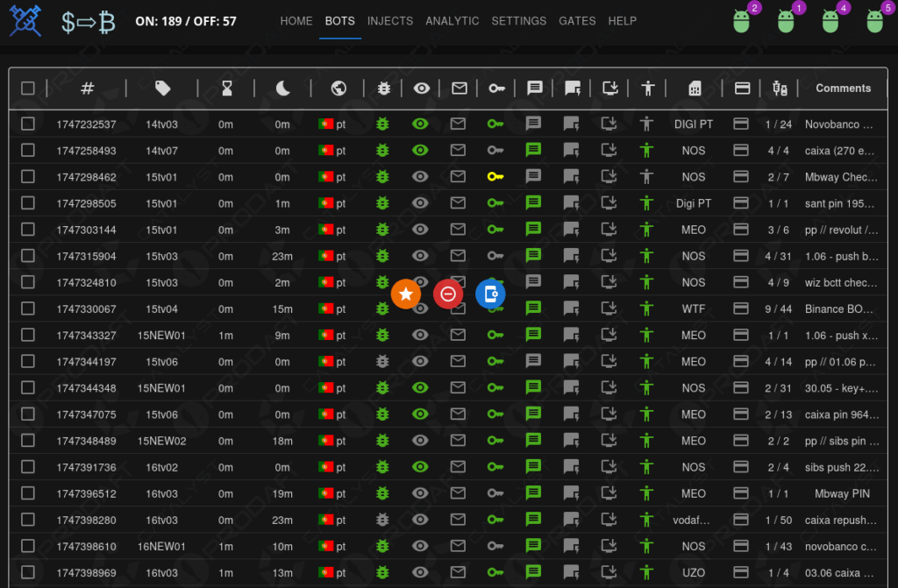Click the blue phone floating button
The image size is (898, 588).
click(x=490, y=294)
